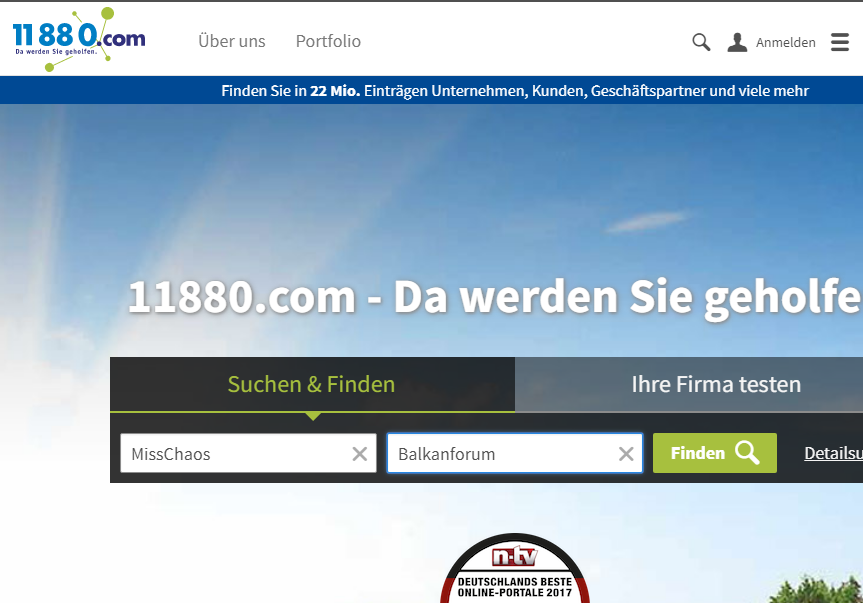Click the header search magnifier icon
863x603 pixels.
(x=701, y=42)
